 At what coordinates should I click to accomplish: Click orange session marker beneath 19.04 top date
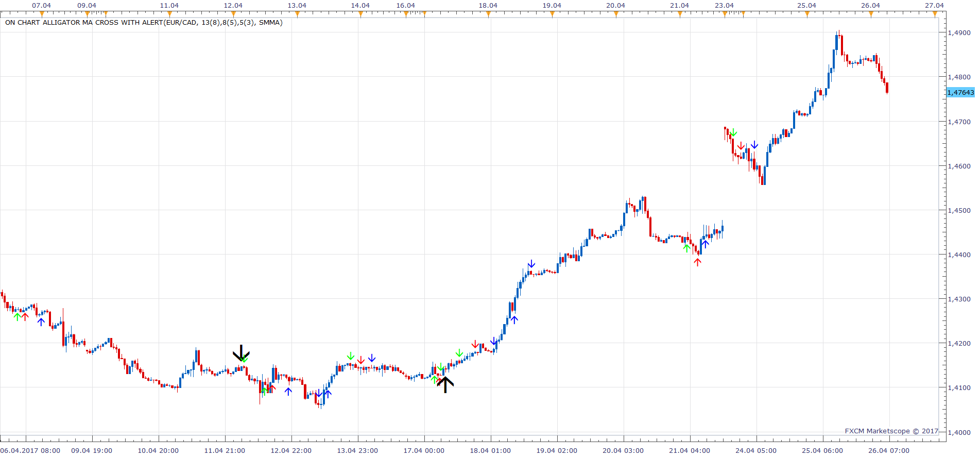(552, 14)
